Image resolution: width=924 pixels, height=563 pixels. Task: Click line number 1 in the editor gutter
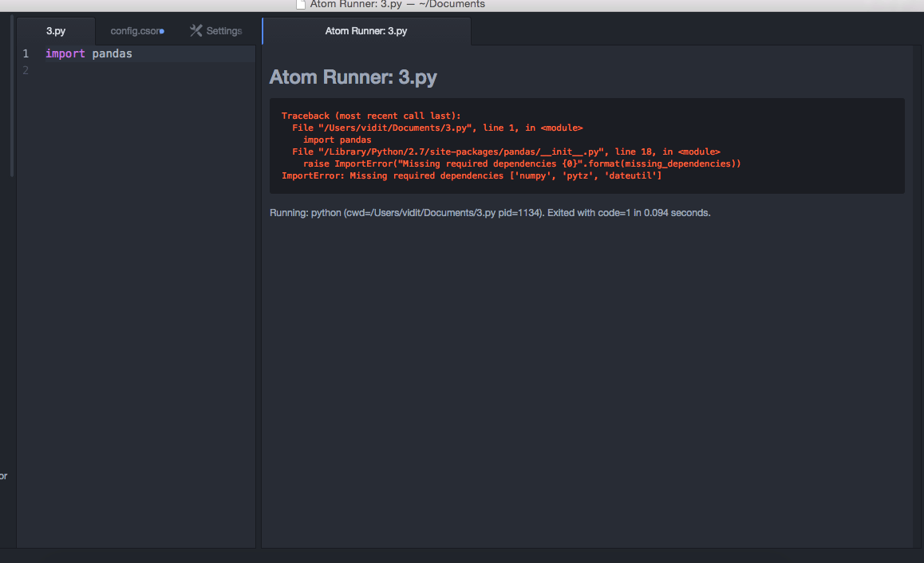[26, 53]
